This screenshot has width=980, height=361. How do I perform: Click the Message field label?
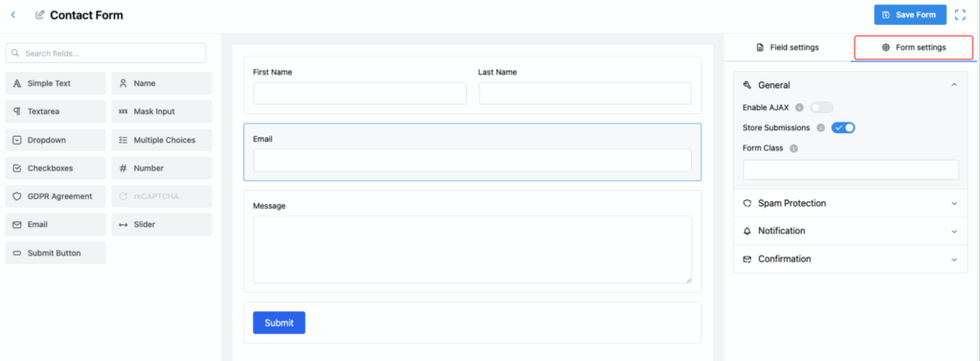(269, 205)
